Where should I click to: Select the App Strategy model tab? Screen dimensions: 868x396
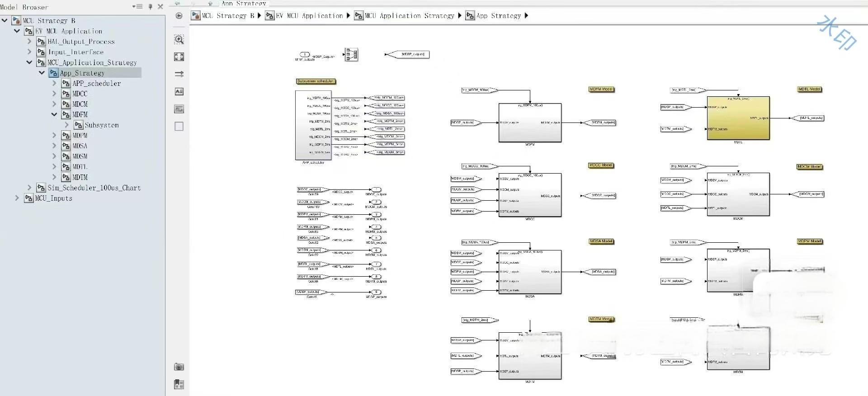[x=244, y=3]
